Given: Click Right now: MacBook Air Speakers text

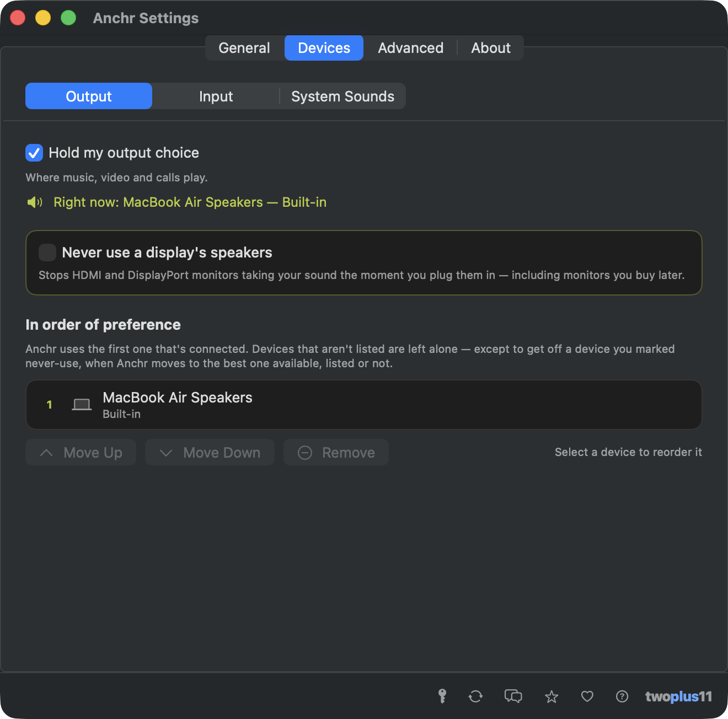Looking at the screenshot, I should (x=190, y=202).
